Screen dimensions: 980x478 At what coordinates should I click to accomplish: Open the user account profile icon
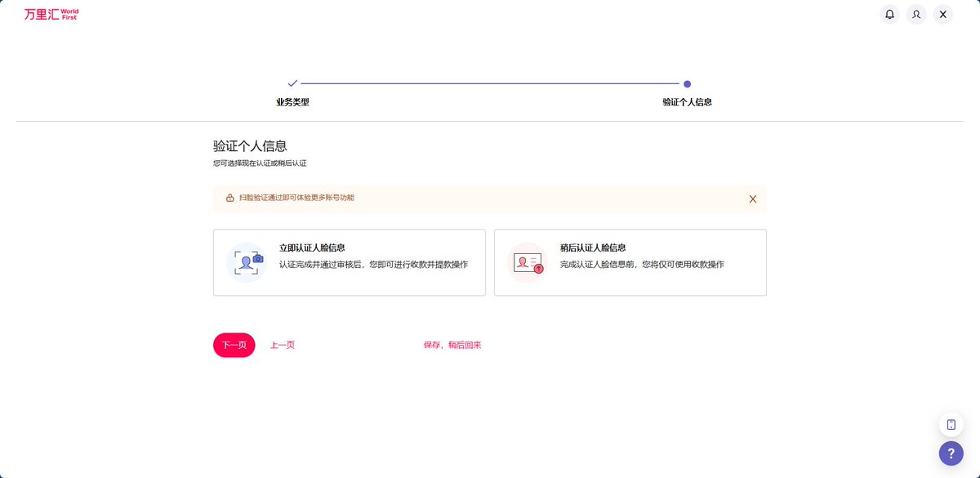916,14
